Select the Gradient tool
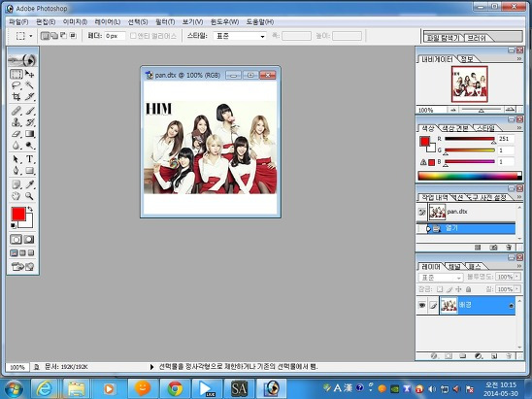 point(29,134)
